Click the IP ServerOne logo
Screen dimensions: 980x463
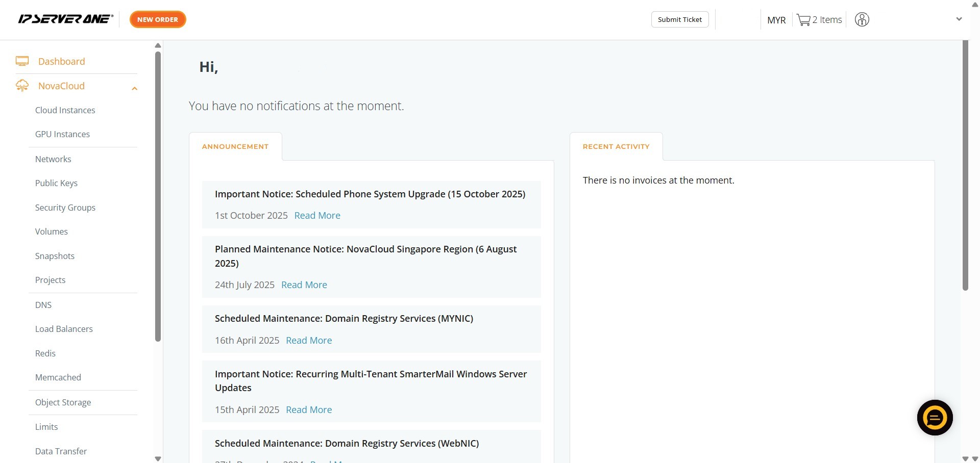65,19
